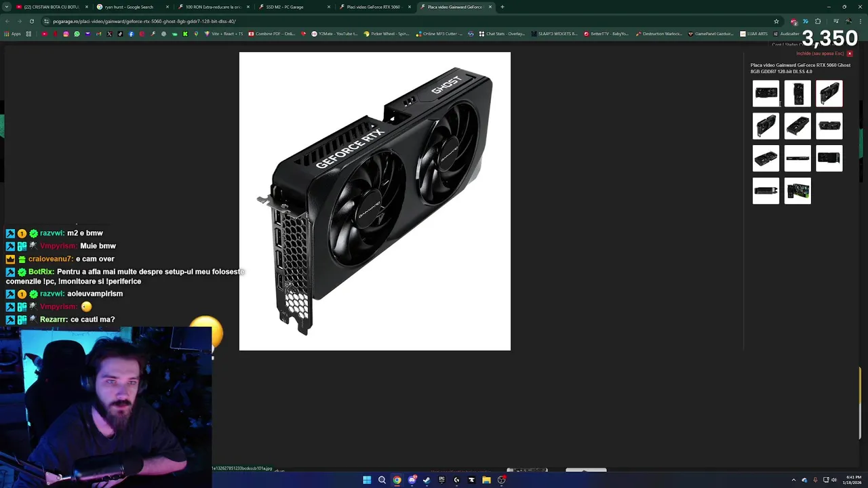Viewport: 868px width, 488px height.
Task: Open File Explorer from the taskbar
Action: click(486, 480)
